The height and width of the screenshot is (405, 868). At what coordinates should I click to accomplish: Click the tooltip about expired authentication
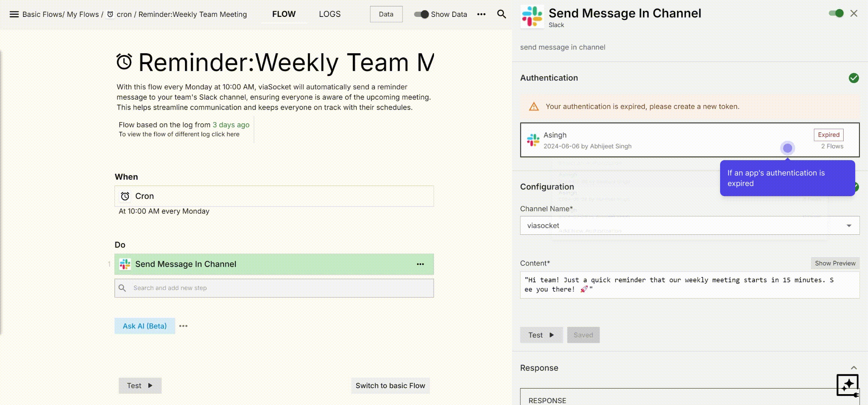787,178
